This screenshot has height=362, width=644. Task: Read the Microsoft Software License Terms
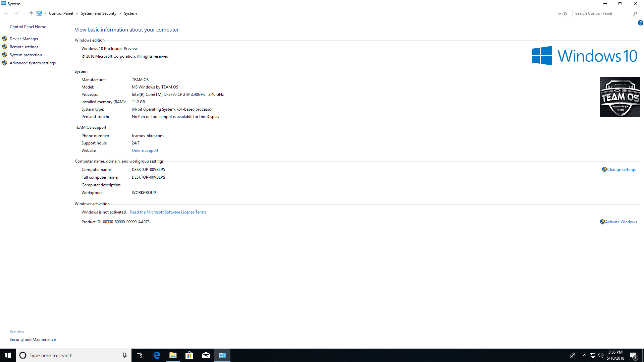coord(168,212)
